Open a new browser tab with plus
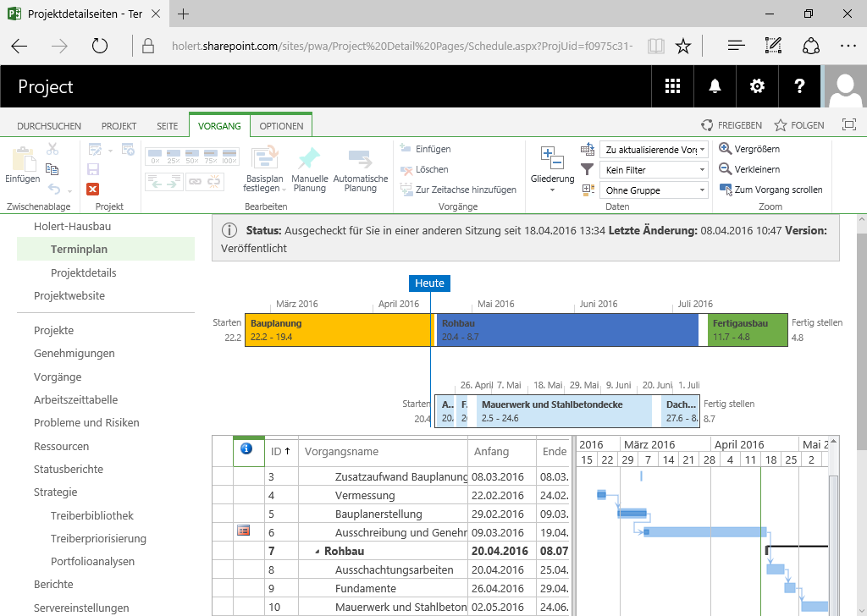The image size is (867, 616). click(x=183, y=14)
